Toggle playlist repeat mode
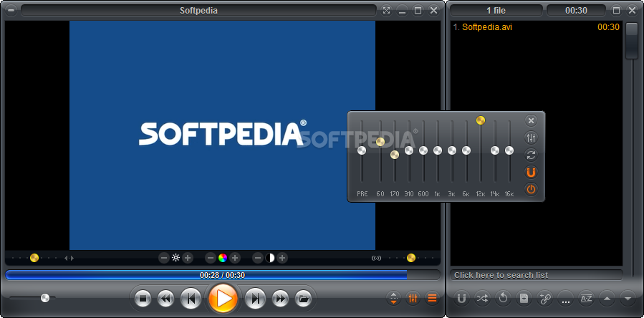 tap(503, 299)
